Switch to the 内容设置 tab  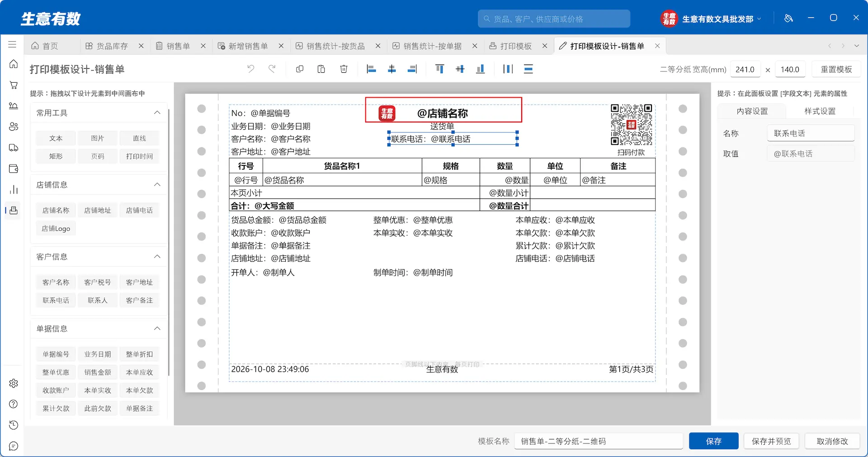(752, 111)
